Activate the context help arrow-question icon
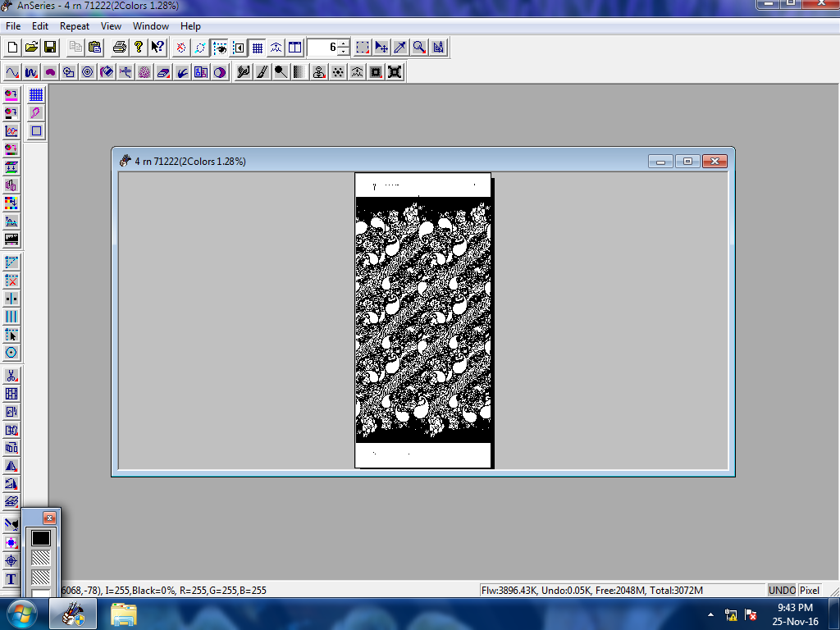 [x=157, y=47]
